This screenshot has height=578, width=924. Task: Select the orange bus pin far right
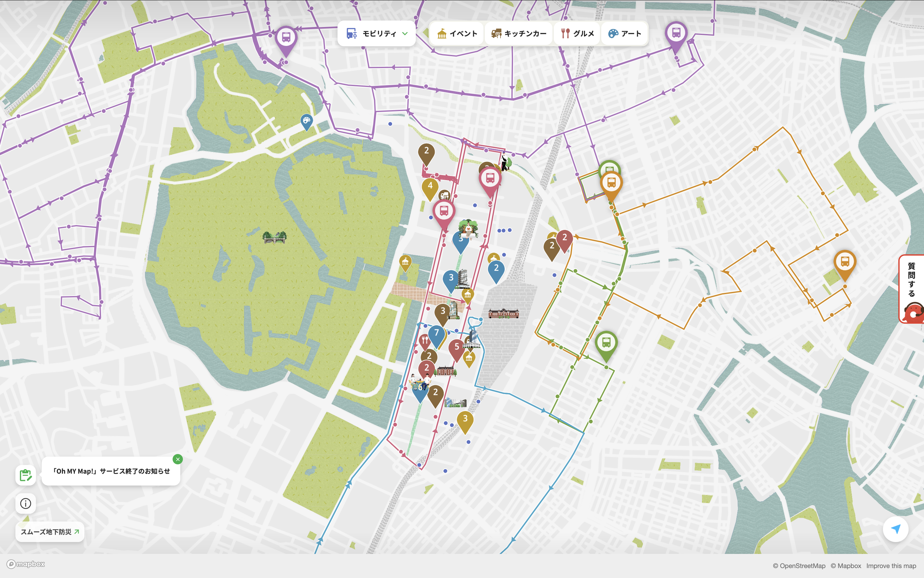[845, 265]
